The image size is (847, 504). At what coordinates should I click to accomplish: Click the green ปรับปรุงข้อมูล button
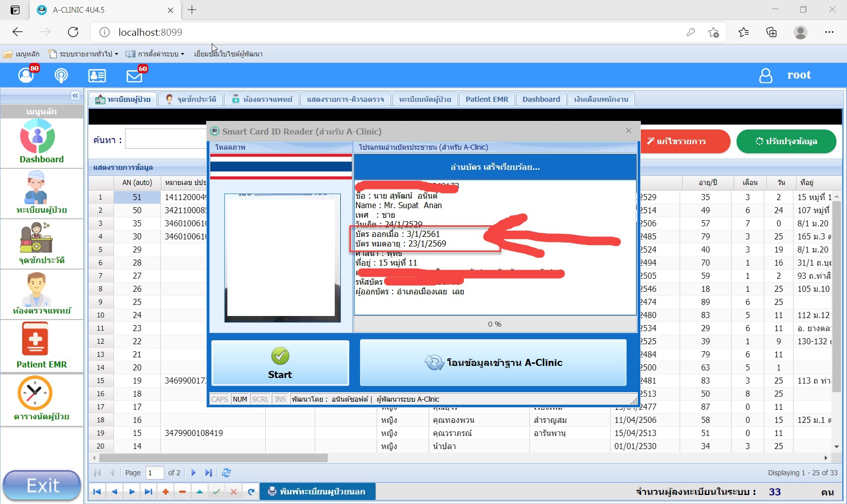coord(786,142)
